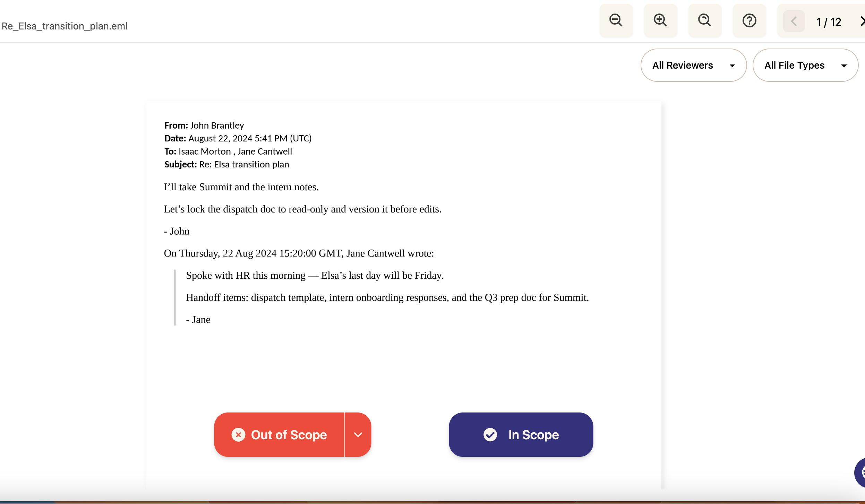Click the checkmark icon on In Scope
Screen dimensions: 865x504
(490, 435)
